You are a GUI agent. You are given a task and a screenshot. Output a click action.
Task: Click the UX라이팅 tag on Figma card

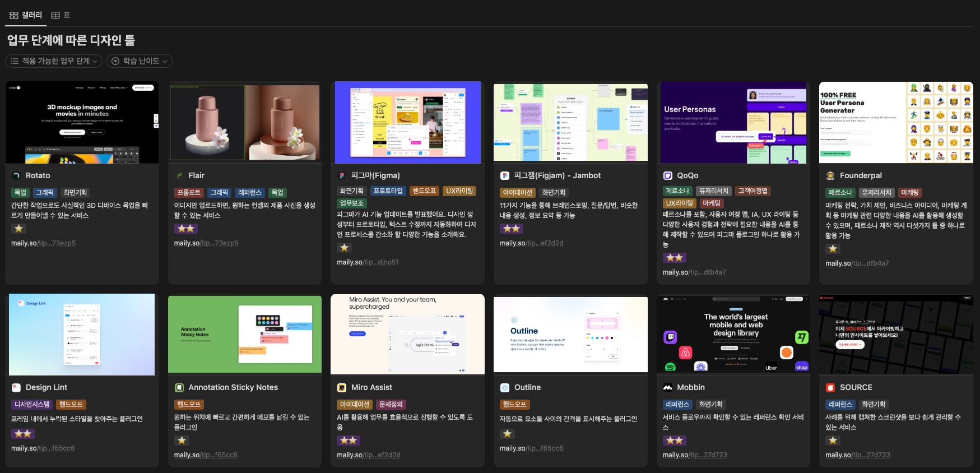[459, 191]
